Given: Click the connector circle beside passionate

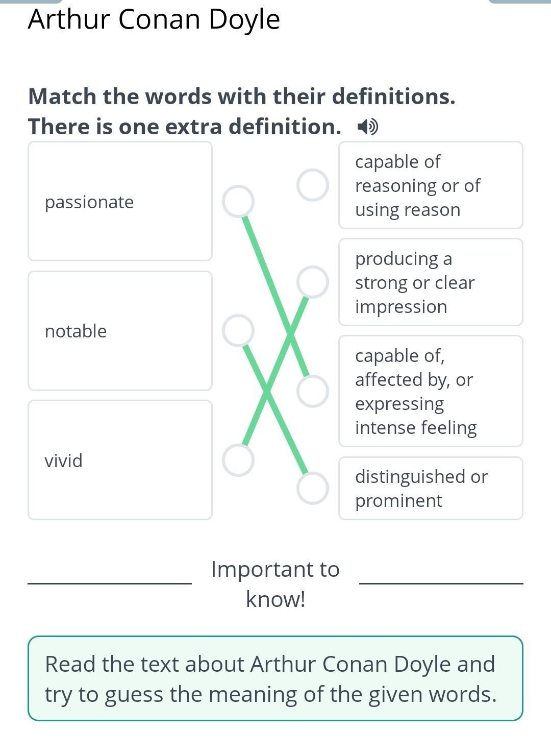Looking at the screenshot, I should coord(238,201).
